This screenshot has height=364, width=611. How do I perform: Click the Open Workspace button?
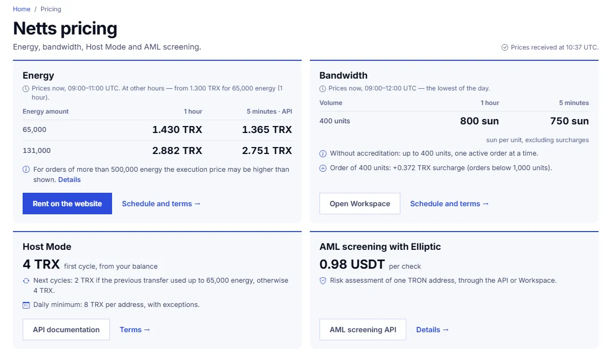coord(360,204)
